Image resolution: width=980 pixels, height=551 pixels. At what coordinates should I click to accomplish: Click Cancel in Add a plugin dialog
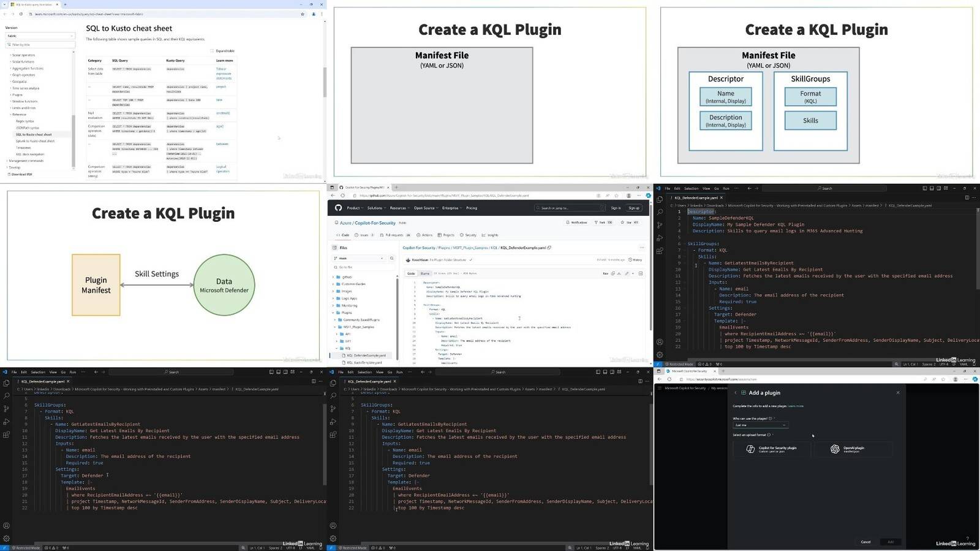tap(865, 542)
